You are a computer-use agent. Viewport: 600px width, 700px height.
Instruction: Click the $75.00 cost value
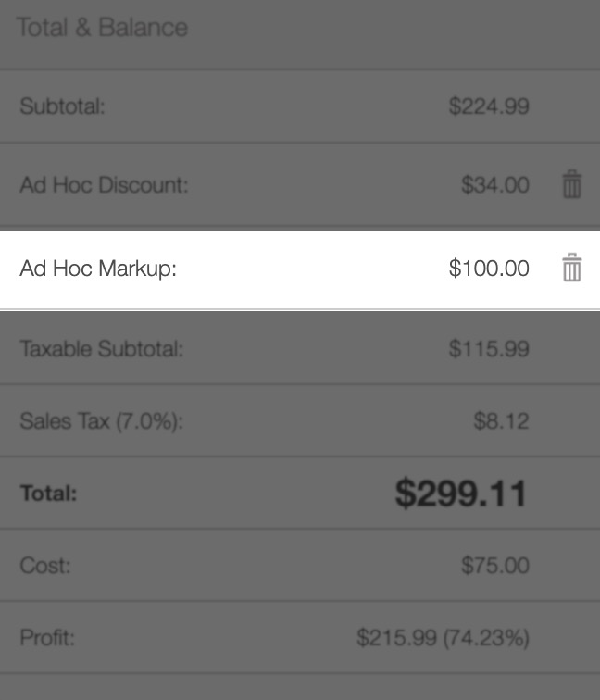pyautogui.click(x=495, y=566)
